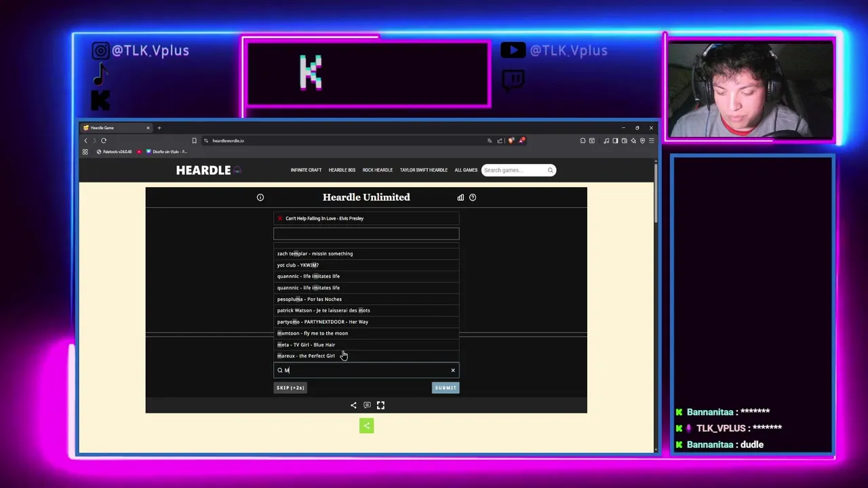Go back using the browser back arrow

(x=86, y=140)
